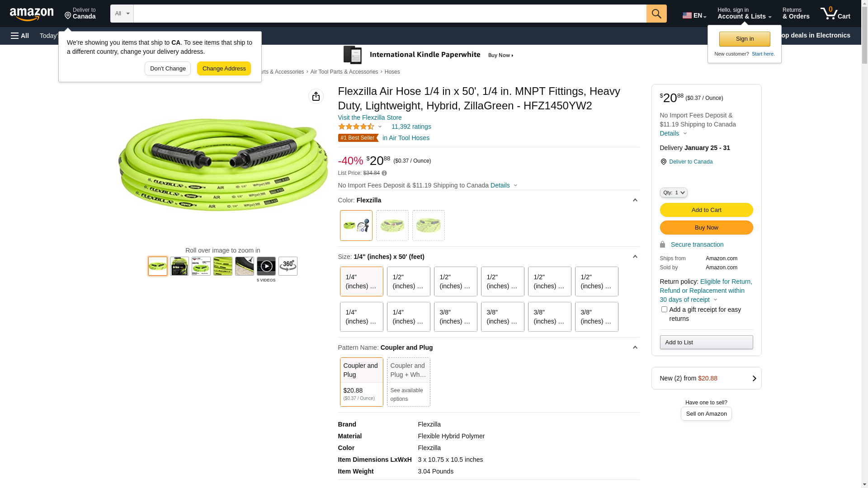Play the product videos thumbnail
Screen dimensions: 868x488
266,266
